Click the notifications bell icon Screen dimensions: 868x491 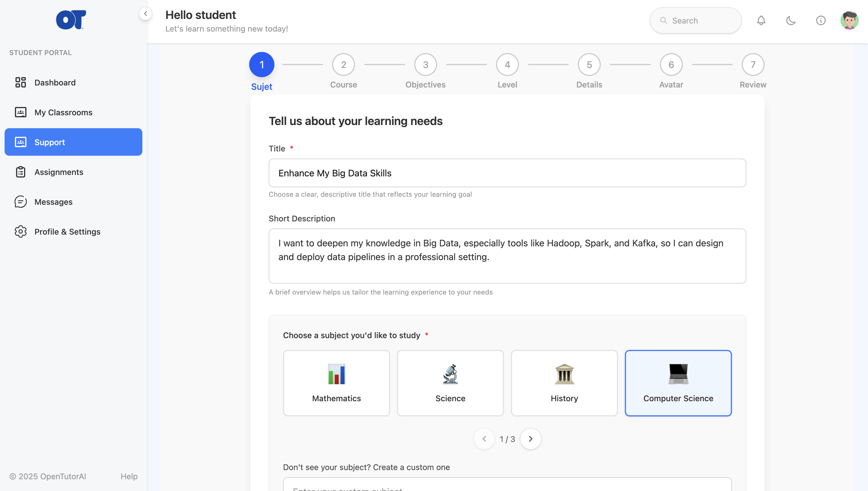pyautogui.click(x=761, y=21)
